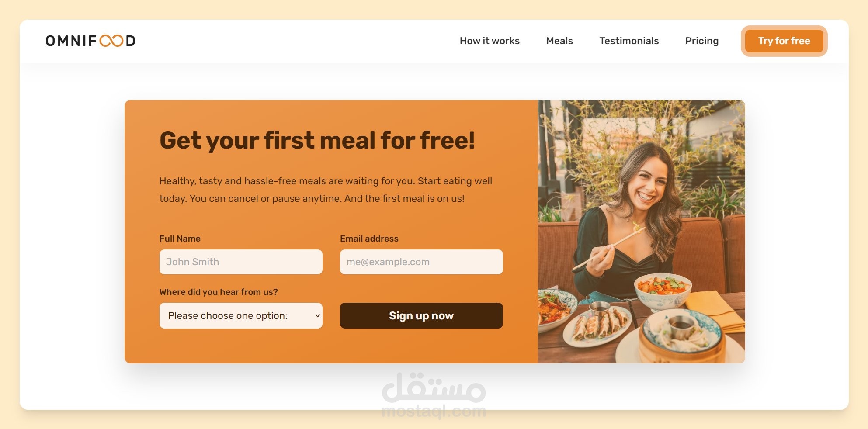The image size is (868, 429).
Task: Click the Email address label
Action: coord(369,239)
